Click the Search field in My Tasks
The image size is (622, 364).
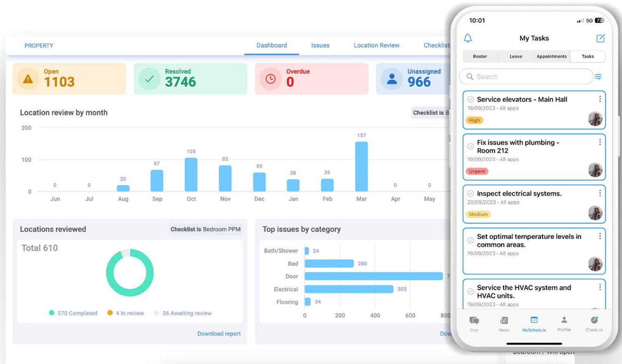(526, 77)
